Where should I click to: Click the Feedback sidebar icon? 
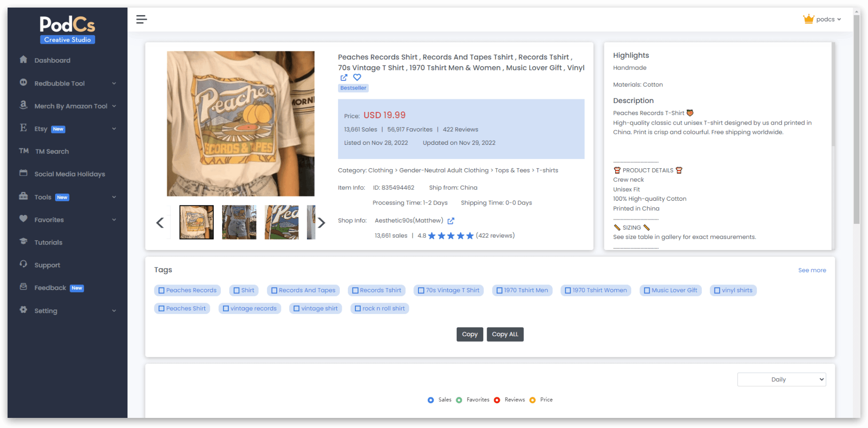(x=24, y=287)
